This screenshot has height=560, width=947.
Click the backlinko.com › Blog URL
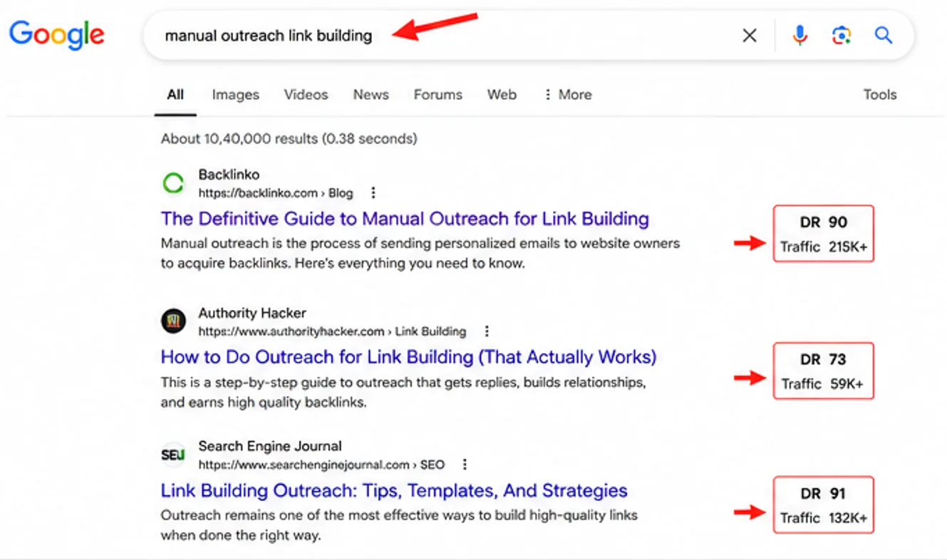tap(276, 193)
